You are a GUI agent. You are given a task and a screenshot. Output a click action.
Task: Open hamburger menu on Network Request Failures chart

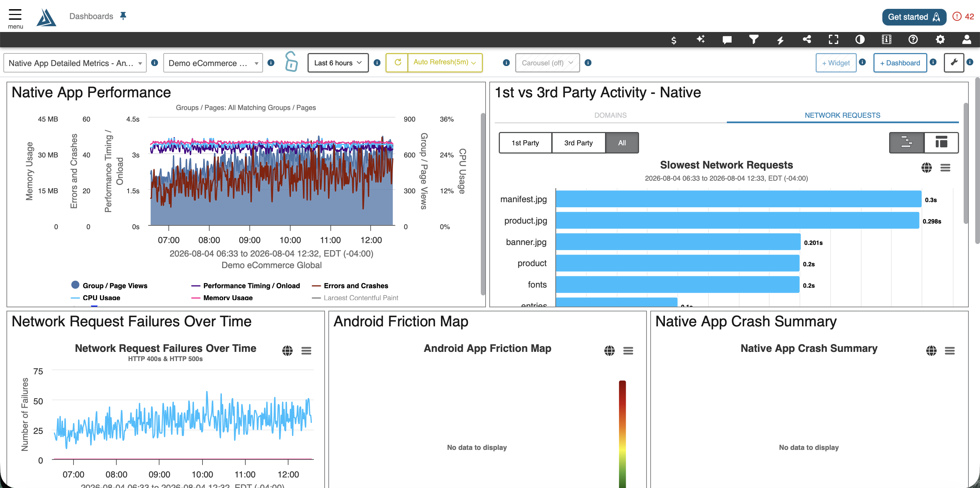[306, 350]
